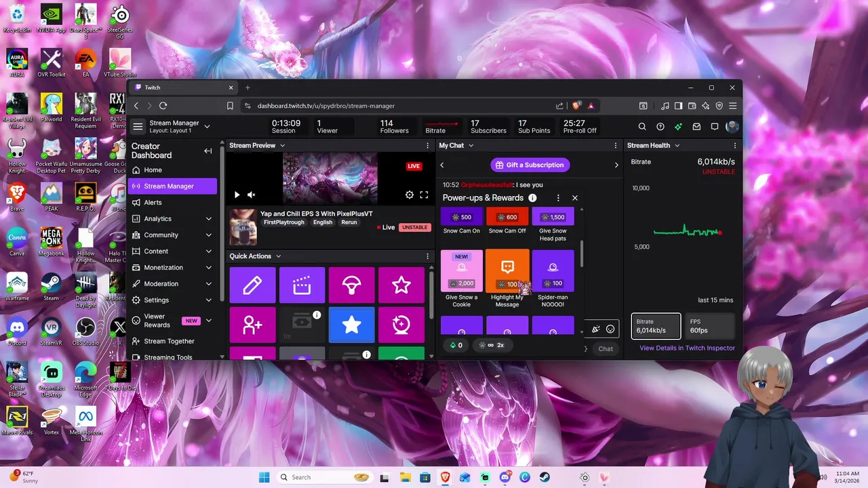
Task: Open the Stream Health panel dropdown
Action: pos(676,146)
